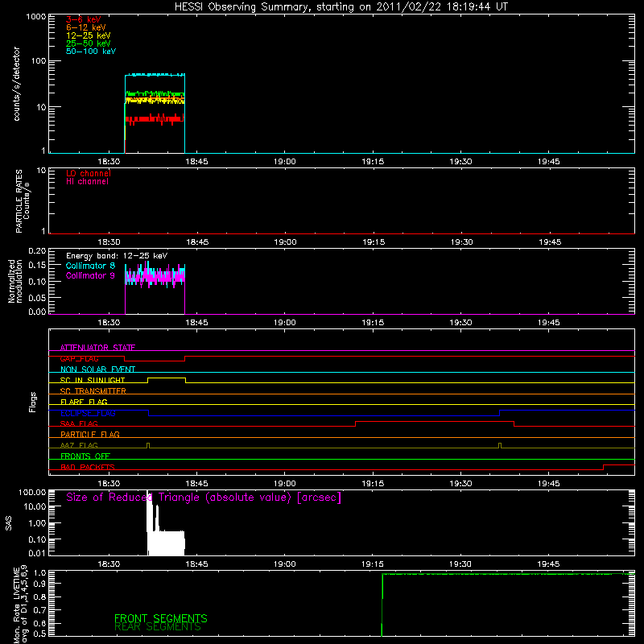Click the 'counts/s/detector' axis label
Viewport: 644px width, 644px height.
pos(16,84)
